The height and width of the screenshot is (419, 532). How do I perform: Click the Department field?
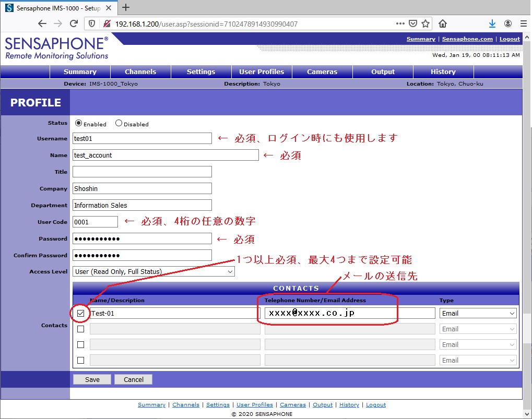(x=142, y=205)
